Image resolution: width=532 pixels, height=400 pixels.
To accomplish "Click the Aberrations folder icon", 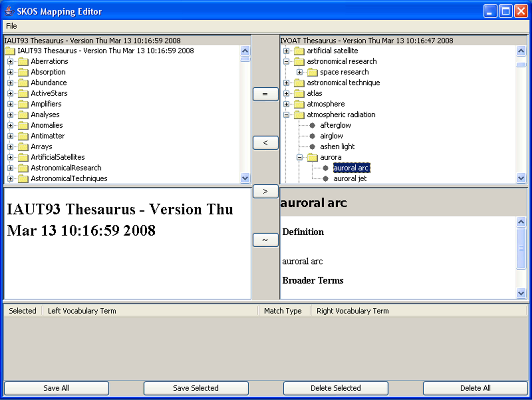I will point(23,62).
